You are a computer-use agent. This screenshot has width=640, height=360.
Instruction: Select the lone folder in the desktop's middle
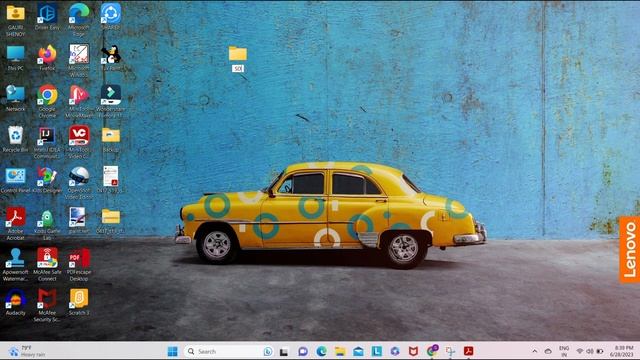[238, 54]
